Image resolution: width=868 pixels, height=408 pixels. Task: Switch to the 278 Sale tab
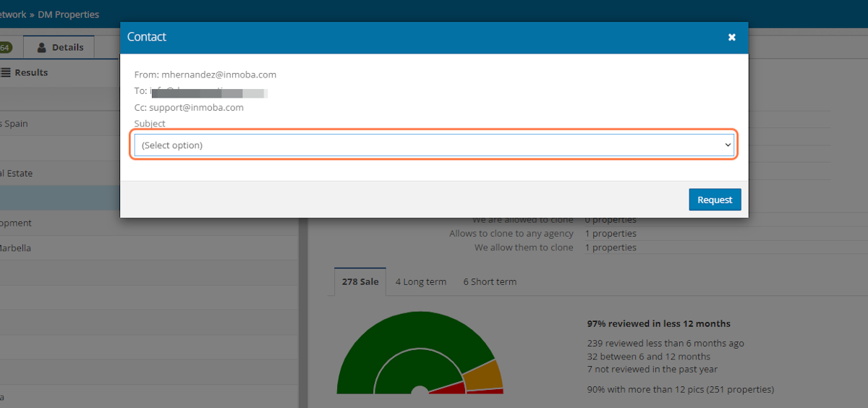(x=360, y=281)
